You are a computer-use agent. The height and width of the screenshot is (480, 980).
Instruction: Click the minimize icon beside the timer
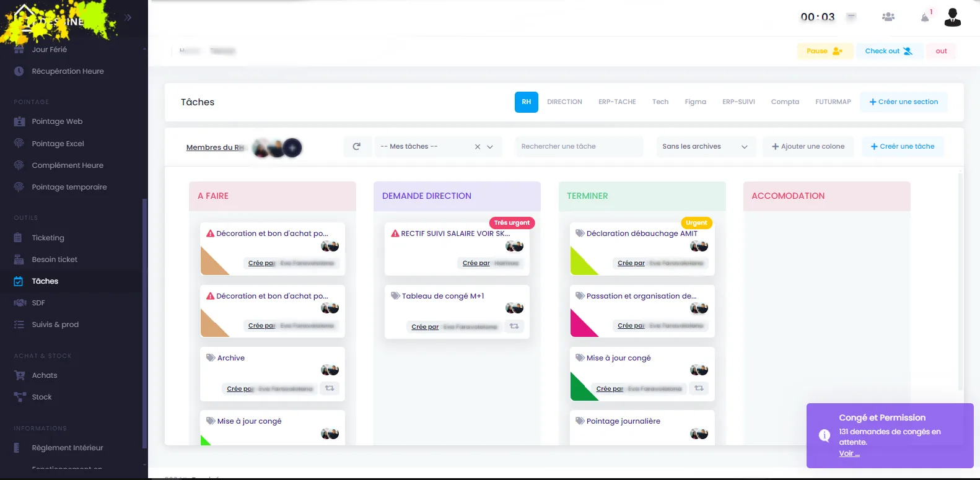tap(852, 17)
